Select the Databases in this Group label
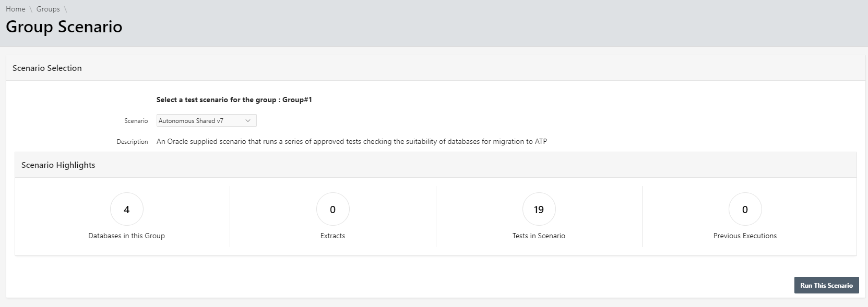 pyautogui.click(x=126, y=236)
